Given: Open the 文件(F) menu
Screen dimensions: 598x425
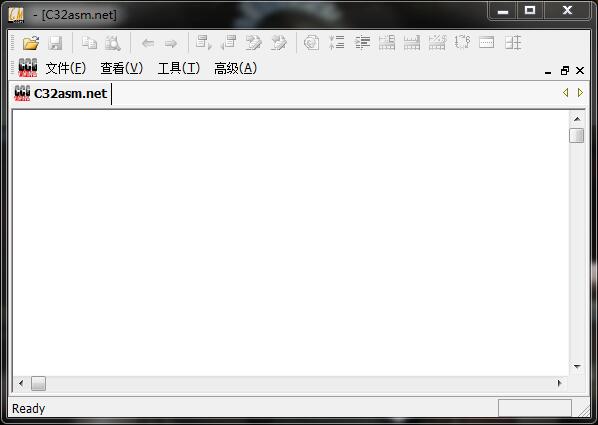Looking at the screenshot, I should [x=66, y=68].
